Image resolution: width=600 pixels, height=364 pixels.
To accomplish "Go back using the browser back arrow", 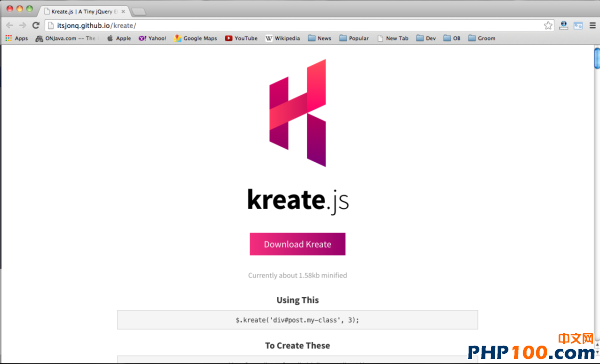I will pos(10,25).
